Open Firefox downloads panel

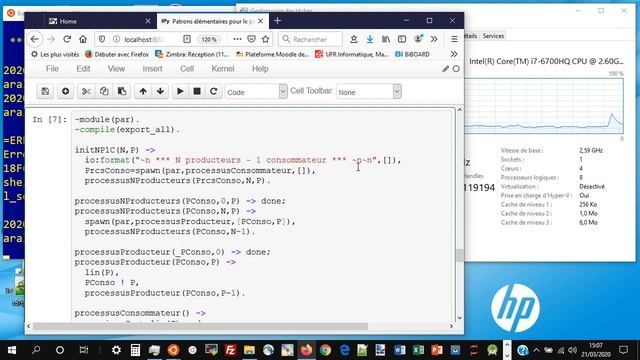(x=370, y=39)
